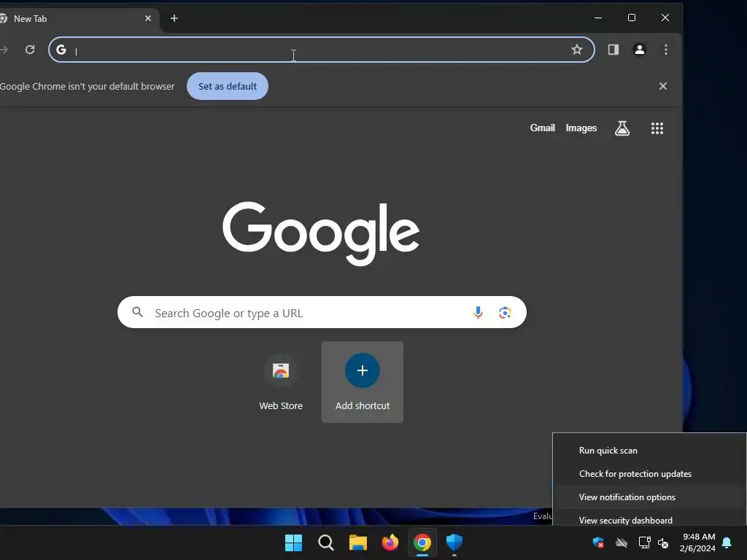747x560 pixels.
Task: Open taskbar Search
Action: [326, 542]
